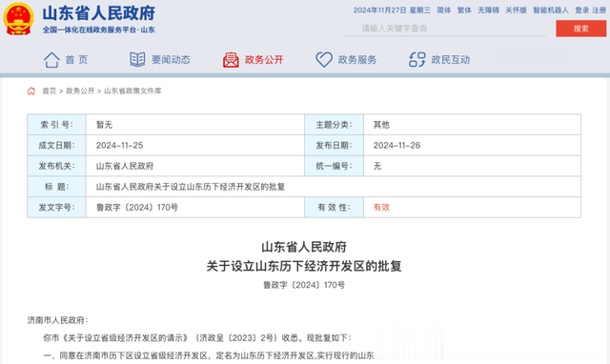Click the paragraph starting 一、同意在济南市历下区

pyautogui.click(x=209, y=355)
